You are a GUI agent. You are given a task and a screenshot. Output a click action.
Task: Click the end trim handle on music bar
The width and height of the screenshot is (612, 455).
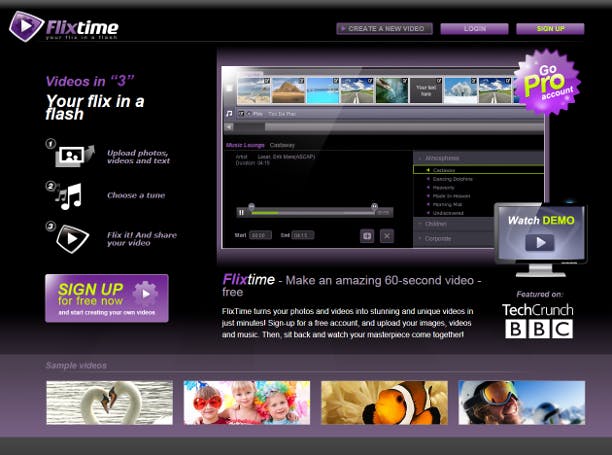(374, 206)
